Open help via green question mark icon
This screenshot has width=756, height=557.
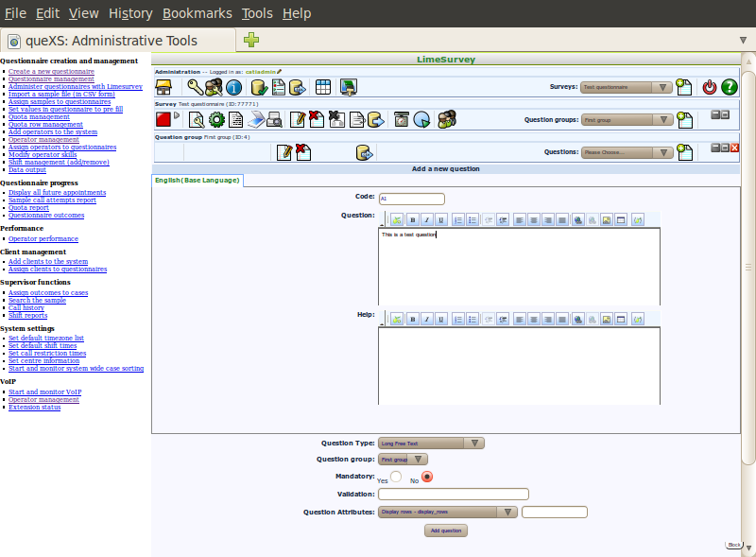730,87
